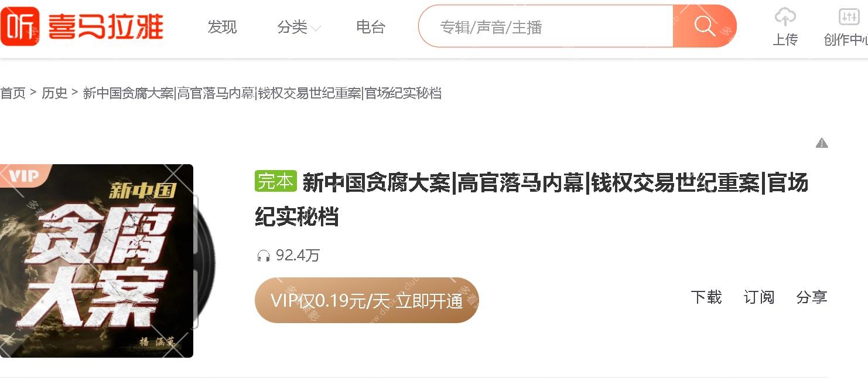Screen dimensions: 868x380
Task: Open the 创作中心 mixer icon
Action: point(849,16)
